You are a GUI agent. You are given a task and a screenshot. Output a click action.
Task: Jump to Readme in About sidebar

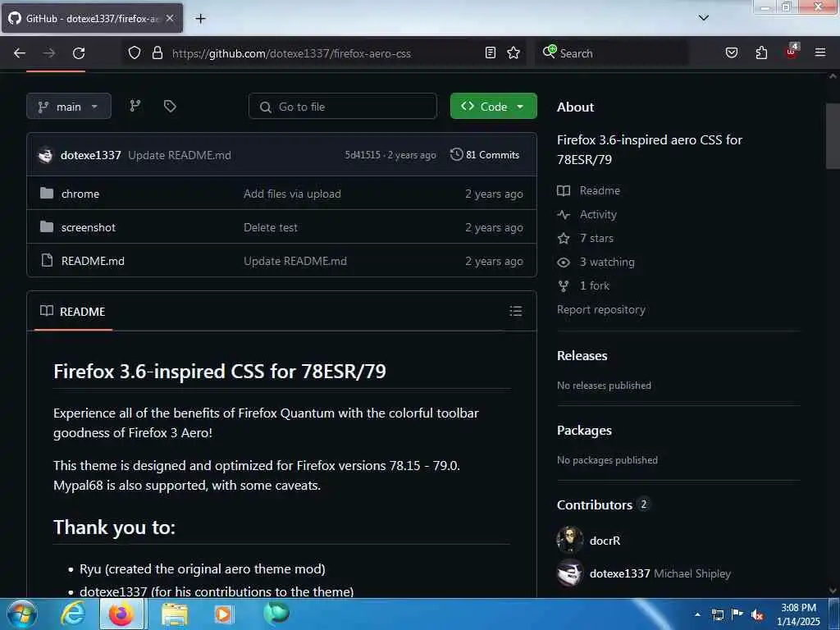point(589,190)
